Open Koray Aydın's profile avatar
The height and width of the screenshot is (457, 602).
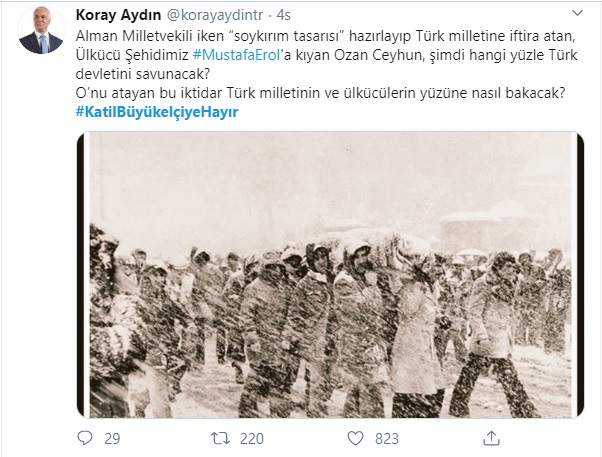[41, 30]
